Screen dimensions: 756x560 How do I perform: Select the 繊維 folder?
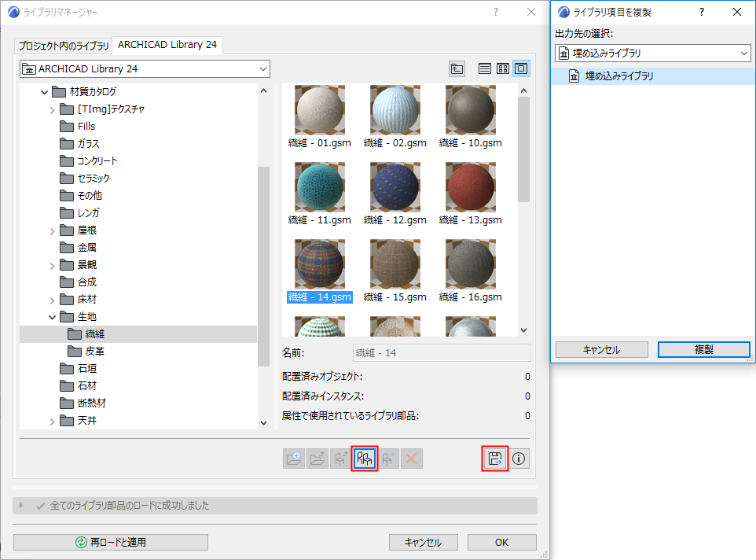138,334
